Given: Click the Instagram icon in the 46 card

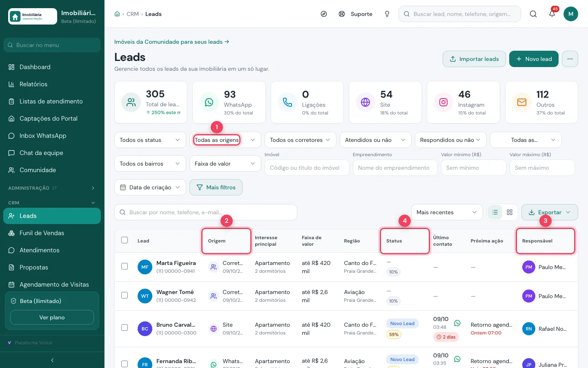Looking at the screenshot, I should 443,102.
